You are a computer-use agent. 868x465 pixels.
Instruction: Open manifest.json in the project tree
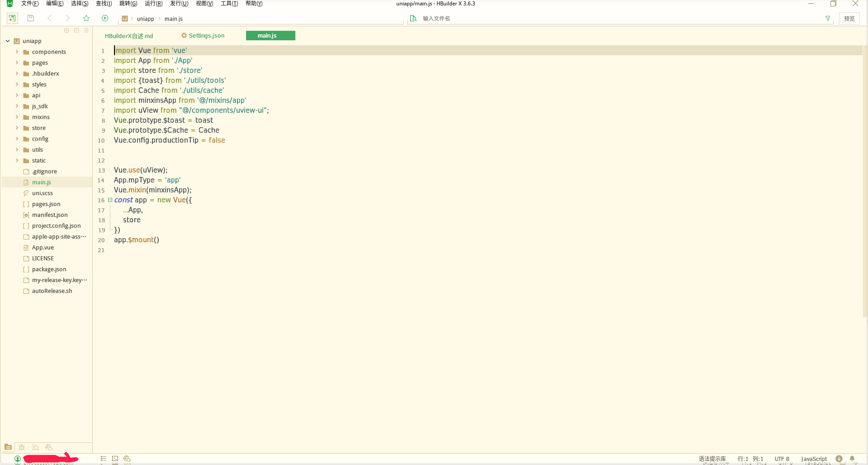[x=50, y=215]
